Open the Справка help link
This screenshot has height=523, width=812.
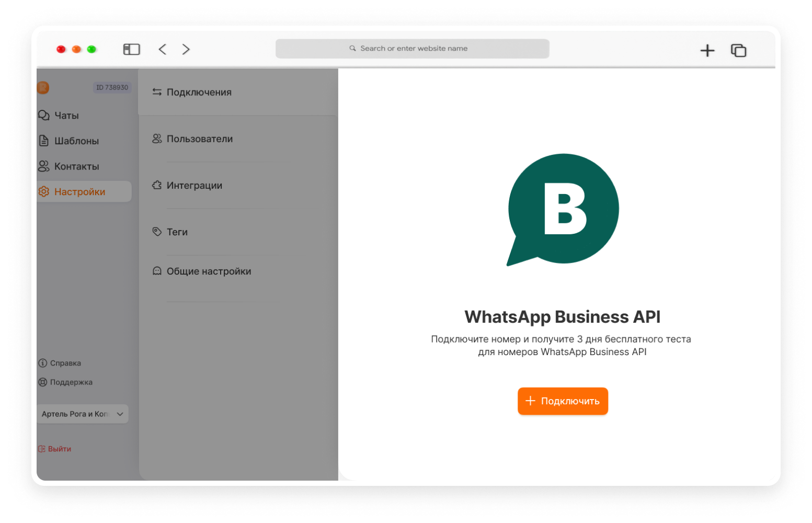pos(65,363)
